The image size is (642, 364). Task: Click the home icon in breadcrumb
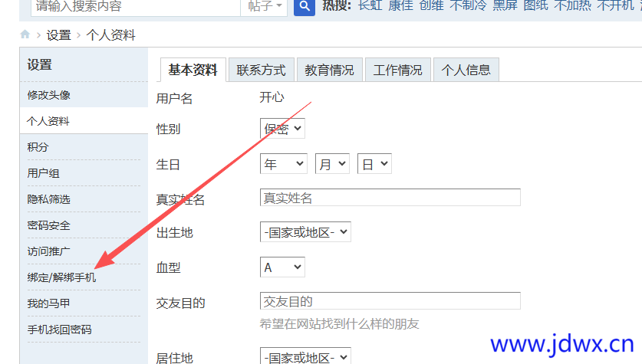25,34
